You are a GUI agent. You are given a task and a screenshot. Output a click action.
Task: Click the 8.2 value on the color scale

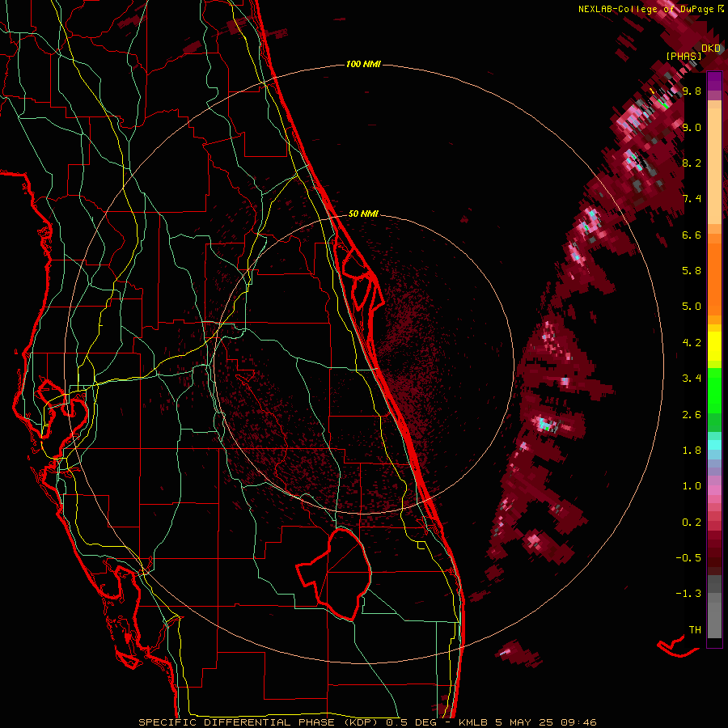pos(692,163)
